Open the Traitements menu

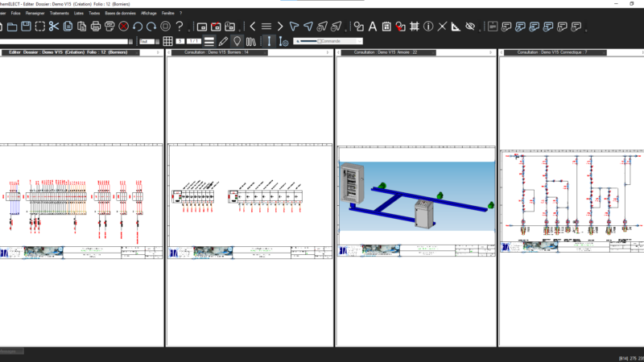tap(59, 14)
